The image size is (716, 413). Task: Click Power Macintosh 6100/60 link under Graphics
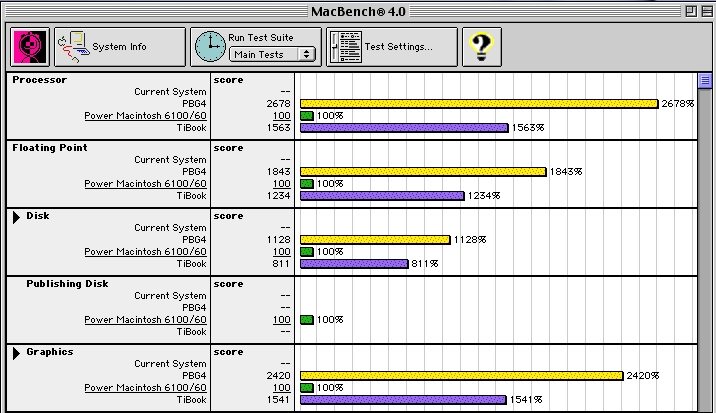[x=145, y=388]
